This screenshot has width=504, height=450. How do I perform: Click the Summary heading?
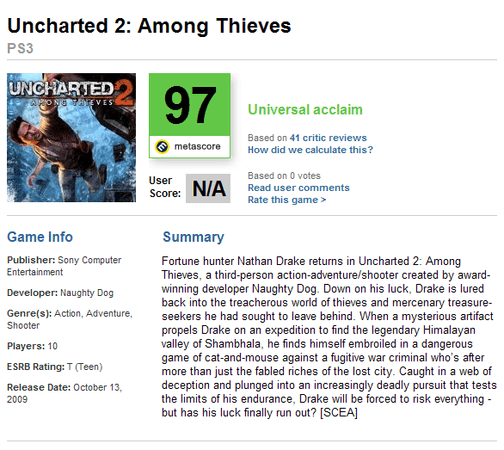click(x=193, y=237)
